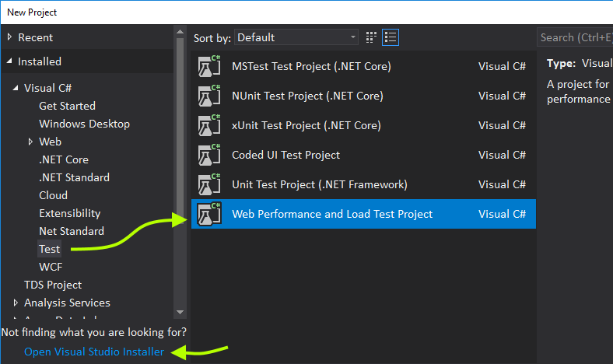Expand the Recent section
This screenshot has width=613, height=364.
(x=10, y=37)
